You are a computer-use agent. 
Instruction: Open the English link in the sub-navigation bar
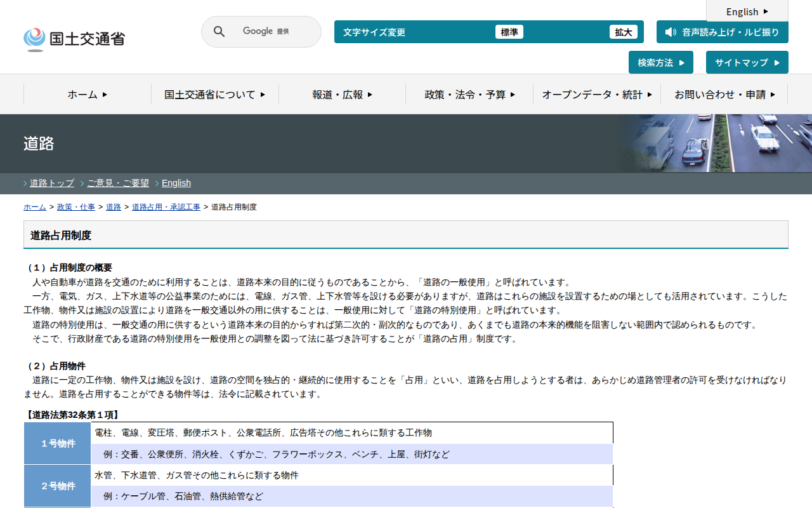click(x=176, y=183)
